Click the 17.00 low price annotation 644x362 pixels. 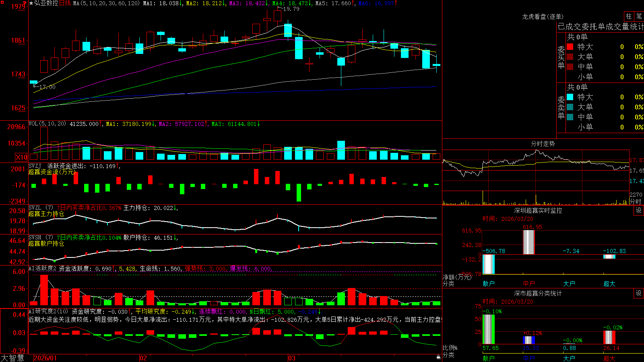pyautogui.click(x=47, y=87)
